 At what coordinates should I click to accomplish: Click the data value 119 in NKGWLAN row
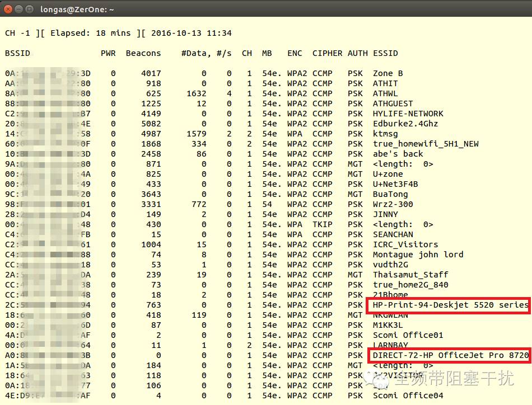pyautogui.click(x=199, y=315)
